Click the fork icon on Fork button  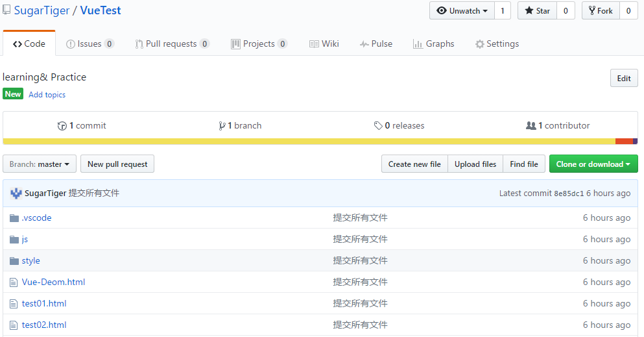click(592, 10)
